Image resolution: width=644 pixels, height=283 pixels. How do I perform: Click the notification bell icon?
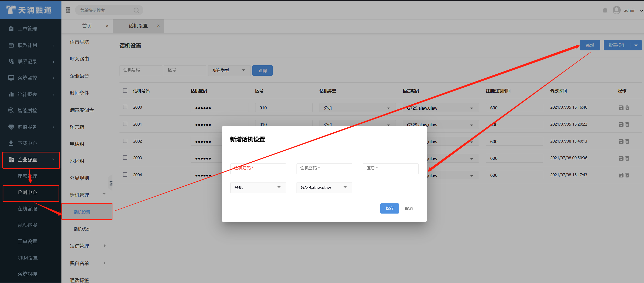tap(605, 10)
